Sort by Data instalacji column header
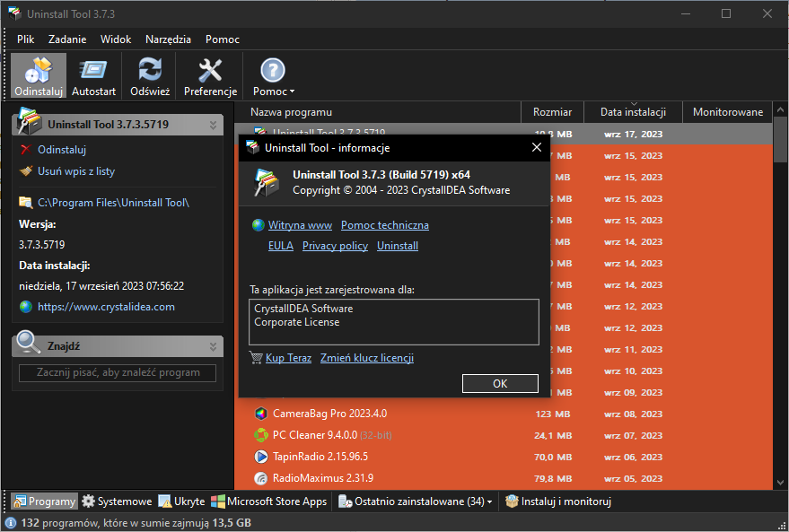This screenshot has height=532, width=789. tap(633, 112)
